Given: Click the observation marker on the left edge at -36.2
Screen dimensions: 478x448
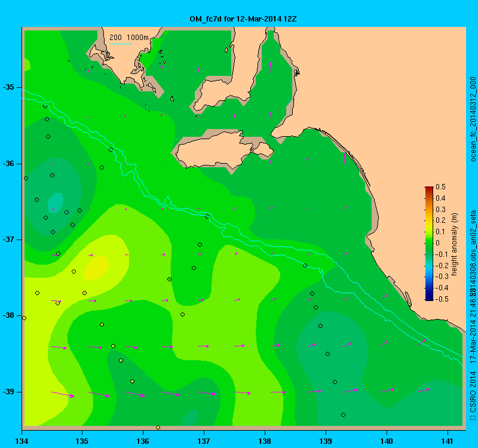Looking at the screenshot, I should tap(26, 178).
